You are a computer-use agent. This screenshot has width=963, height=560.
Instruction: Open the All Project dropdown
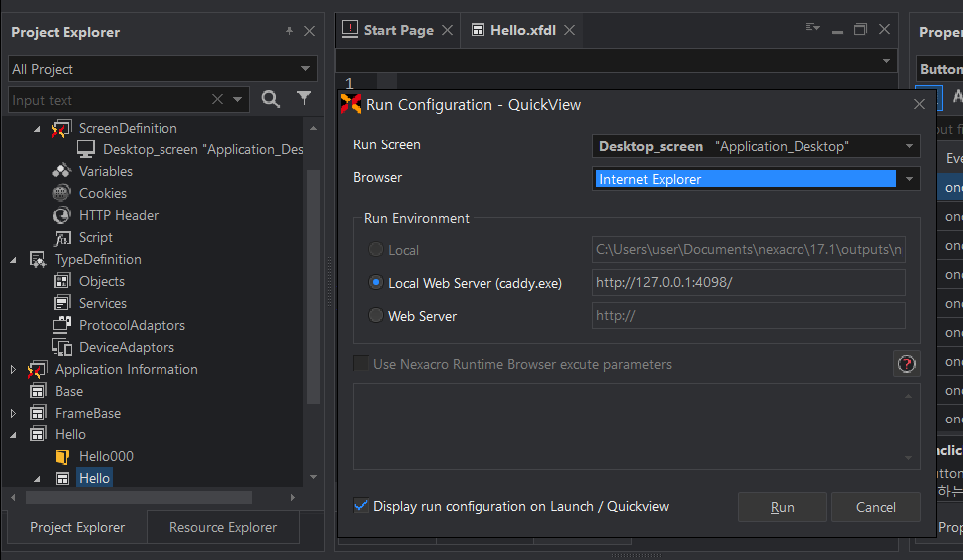coord(305,68)
